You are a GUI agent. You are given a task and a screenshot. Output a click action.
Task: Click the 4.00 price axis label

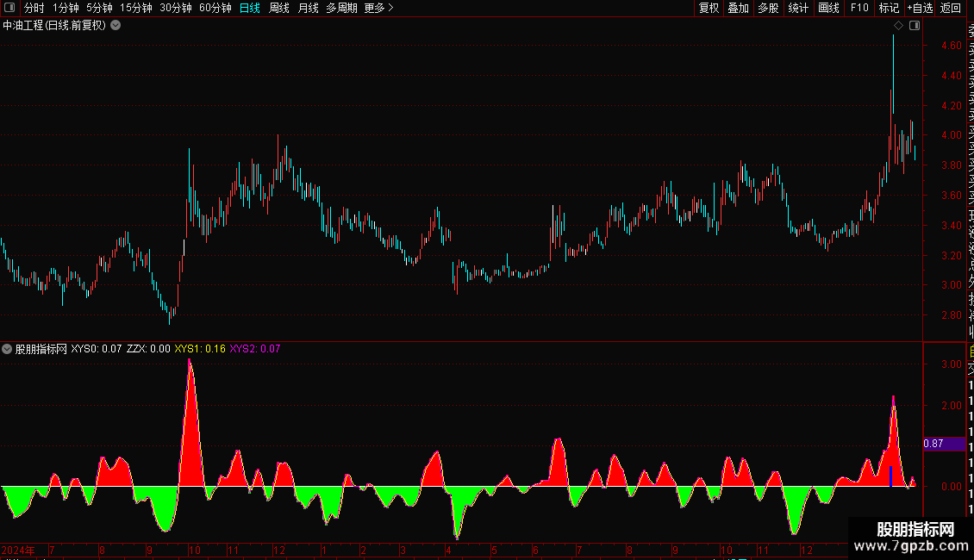click(x=951, y=135)
